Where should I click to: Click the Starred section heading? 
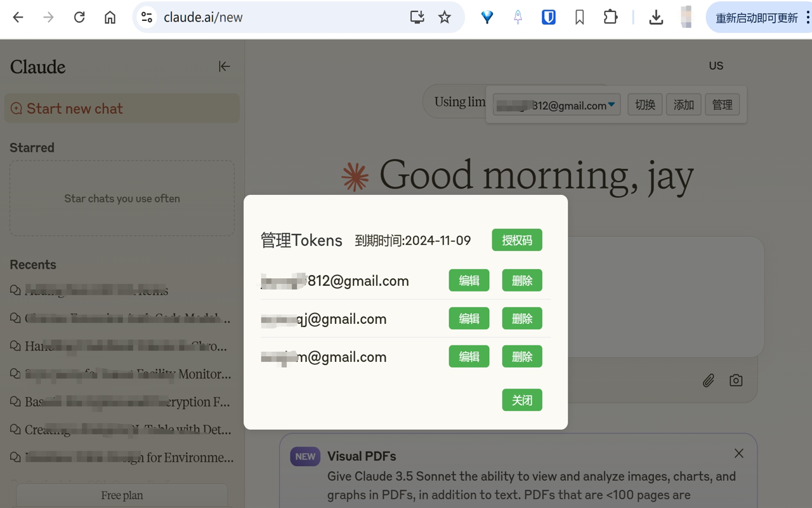click(32, 147)
